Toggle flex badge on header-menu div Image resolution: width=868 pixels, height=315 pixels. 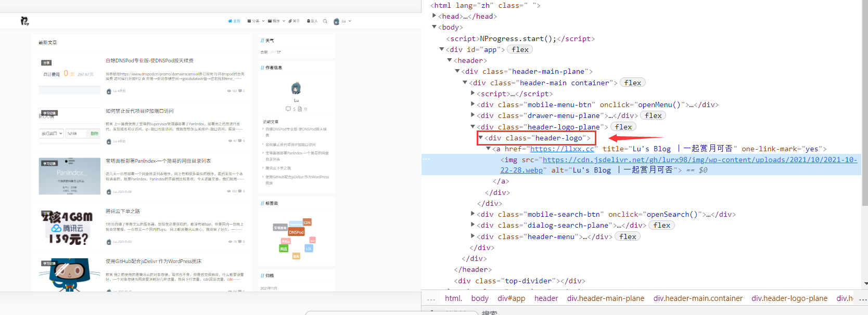(628, 237)
